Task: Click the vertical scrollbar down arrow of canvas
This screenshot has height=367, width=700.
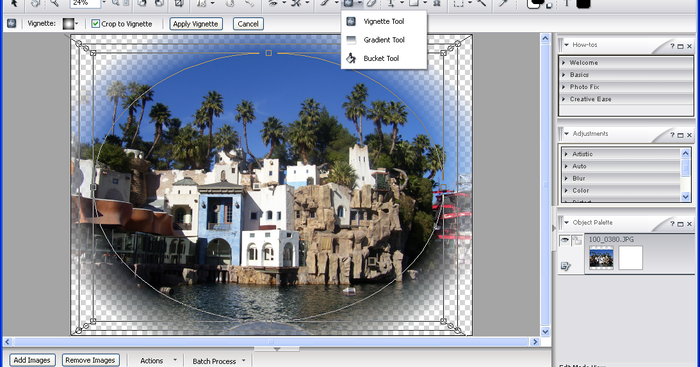Action: tap(545, 332)
